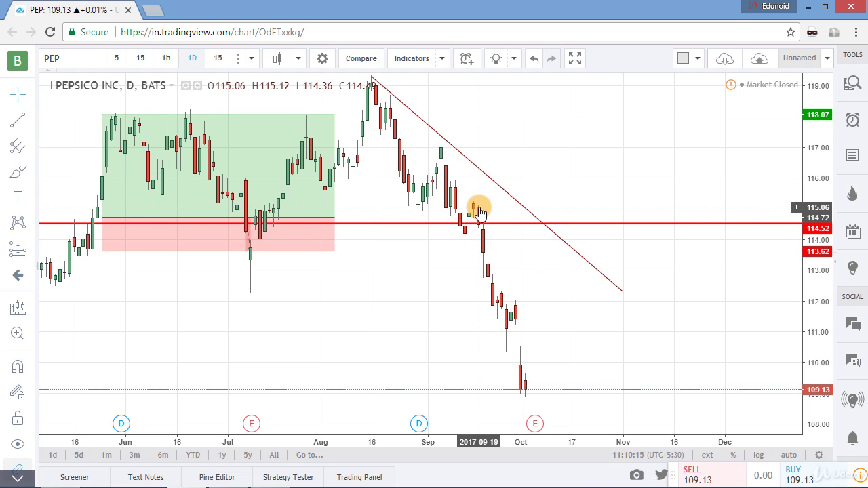This screenshot has height=488, width=868.
Task: Take a chart snapshot with camera icon
Action: [x=636, y=475]
